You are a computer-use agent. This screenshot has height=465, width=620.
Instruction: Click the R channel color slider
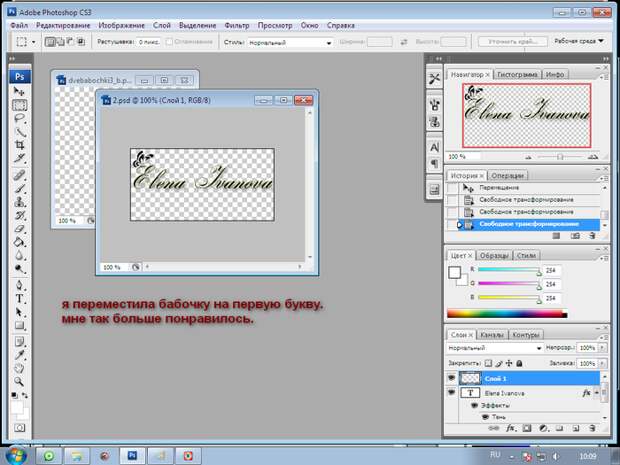[508, 270]
